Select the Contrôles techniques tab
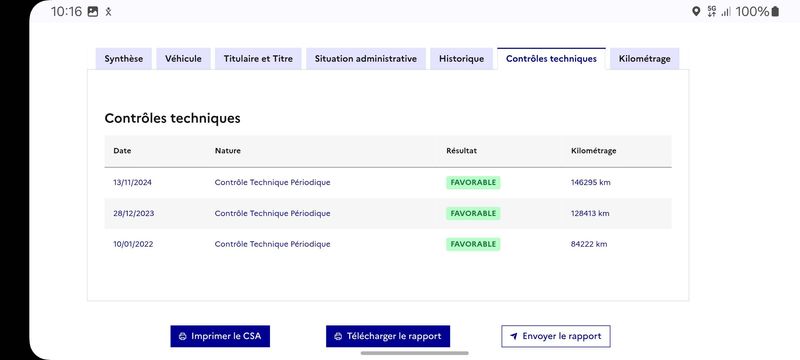The width and height of the screenshot is (800, 360). [x=551, y=59]
